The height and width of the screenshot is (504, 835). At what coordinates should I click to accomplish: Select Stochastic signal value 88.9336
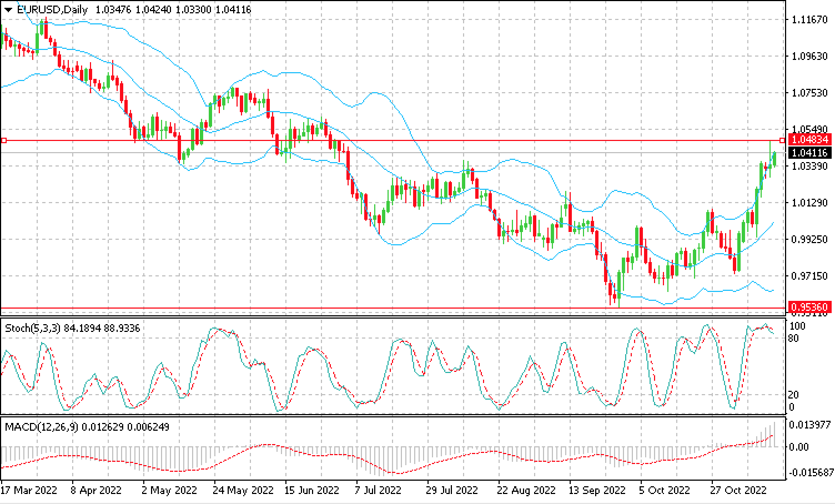pos(122,328)
